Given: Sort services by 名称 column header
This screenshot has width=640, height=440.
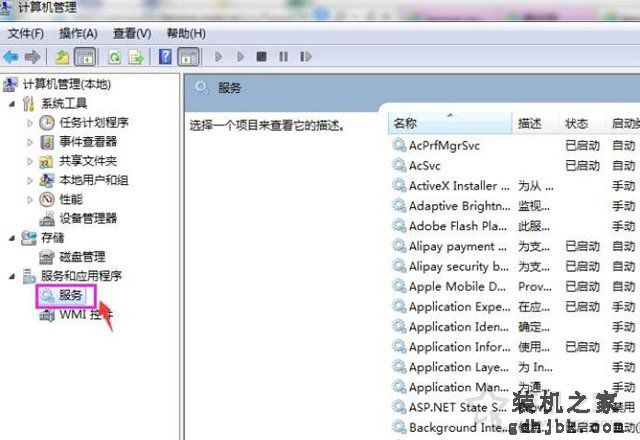Looking at the screenshot, I should pyautogui.click(x=450, y=123).
